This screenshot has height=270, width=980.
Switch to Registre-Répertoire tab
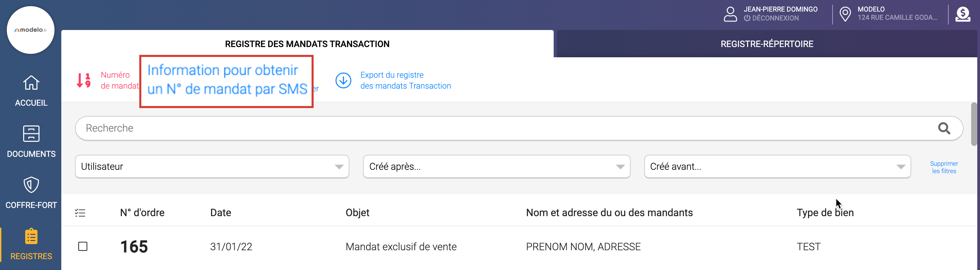pyautogui.click(x=766, y=44)
